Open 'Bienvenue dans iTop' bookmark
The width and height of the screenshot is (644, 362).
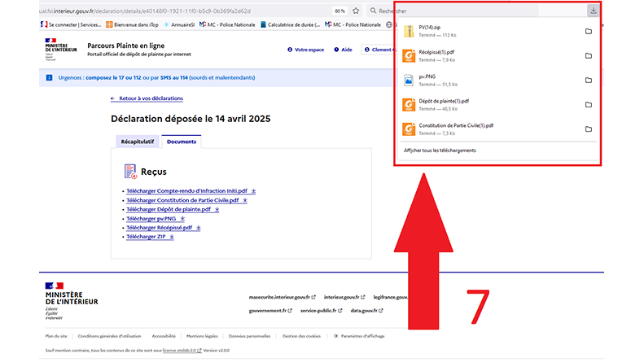point(132,24)
